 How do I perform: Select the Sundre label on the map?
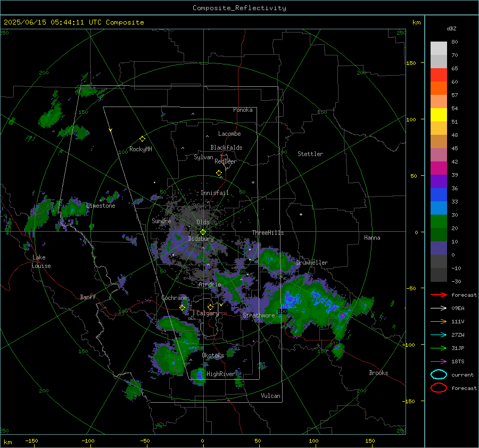pos(161,221)
